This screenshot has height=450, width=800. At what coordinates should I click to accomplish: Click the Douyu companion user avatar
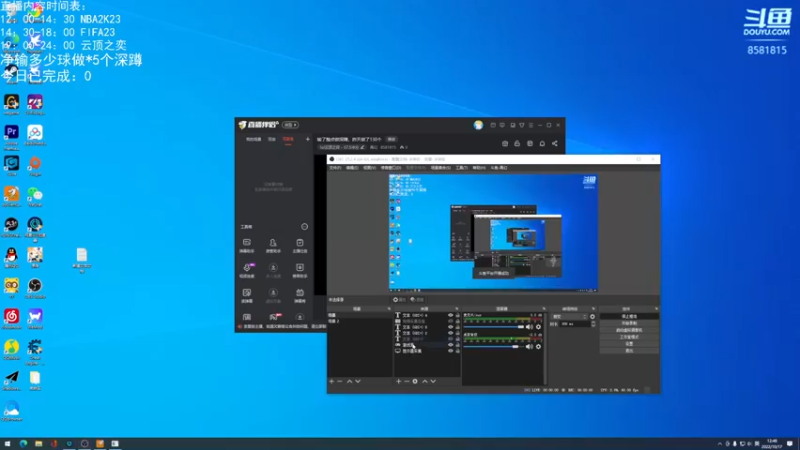478,125
